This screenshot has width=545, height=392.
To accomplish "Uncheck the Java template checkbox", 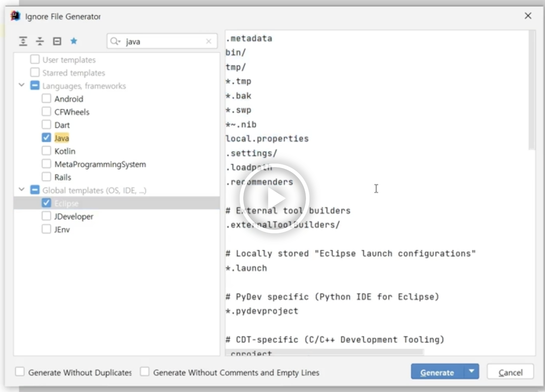I will click(x=46, y=138).
